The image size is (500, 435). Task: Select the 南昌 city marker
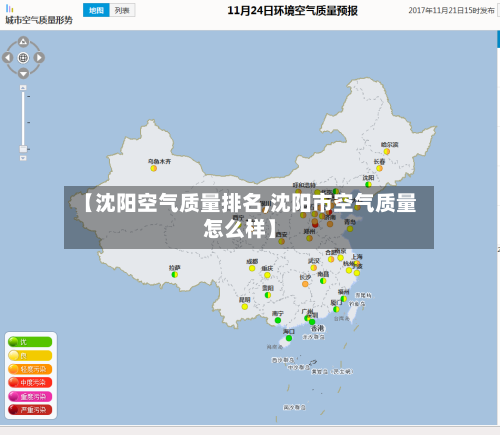point(323,281)
